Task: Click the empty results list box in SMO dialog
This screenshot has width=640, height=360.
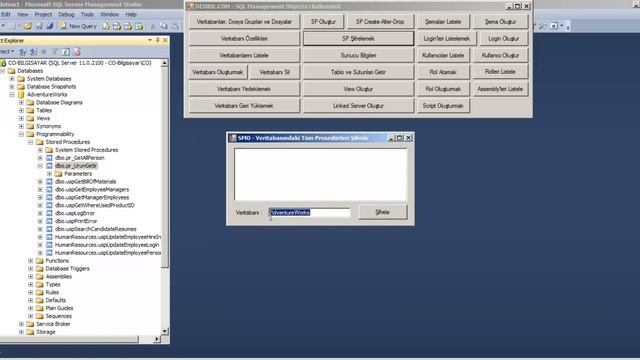Action: point(320,174)
